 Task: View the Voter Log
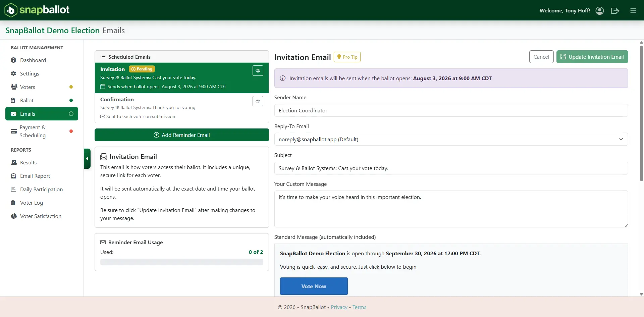(42, 203)
